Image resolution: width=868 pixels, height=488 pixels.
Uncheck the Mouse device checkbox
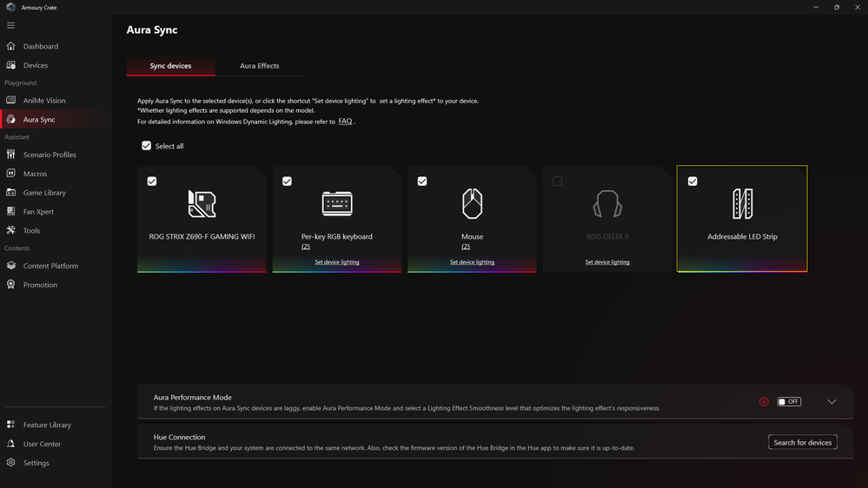[421, 181]
